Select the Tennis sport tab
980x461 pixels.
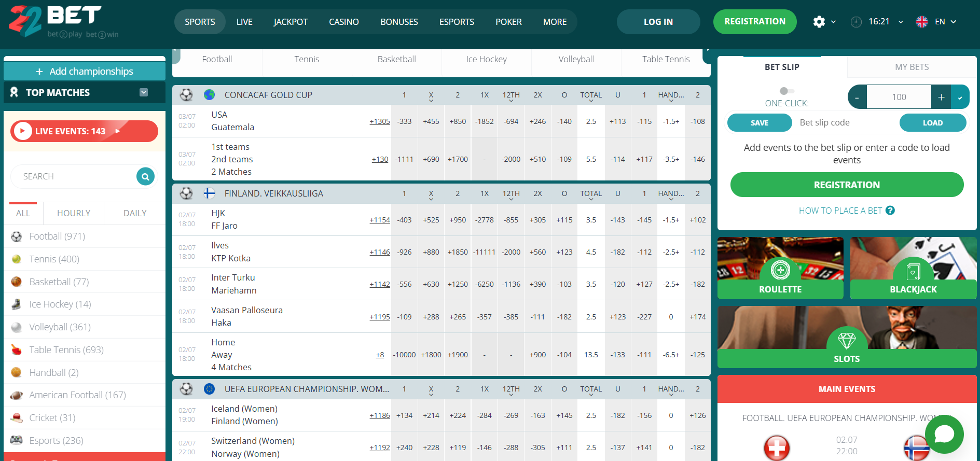(307, 59)
